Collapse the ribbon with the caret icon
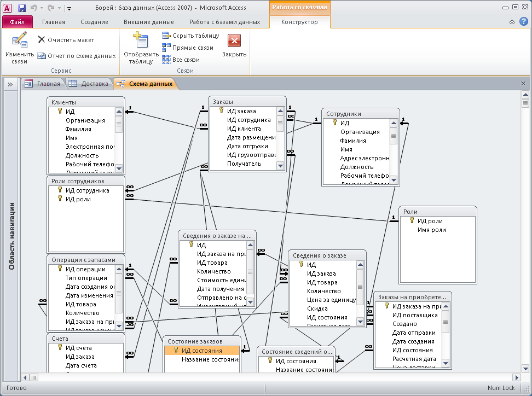 click(512, 22)
